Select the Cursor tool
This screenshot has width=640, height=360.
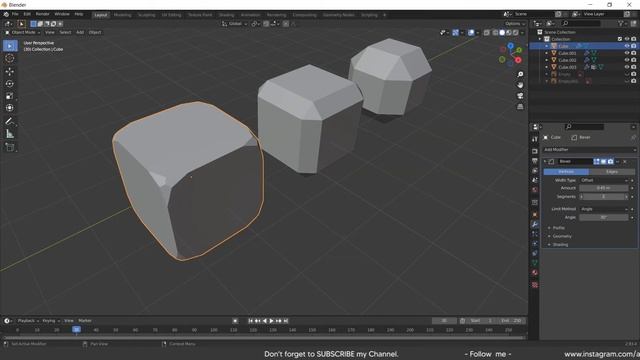click(x=10, y=58)
